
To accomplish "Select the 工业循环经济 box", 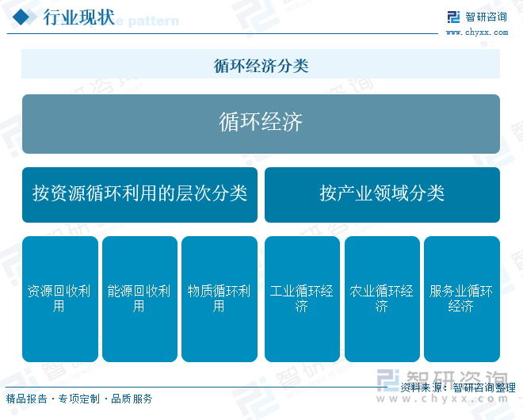I will [302, 299].
